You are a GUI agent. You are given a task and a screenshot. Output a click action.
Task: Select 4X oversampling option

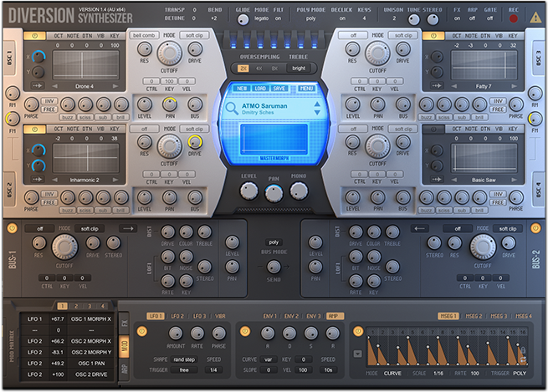(259, 69)
